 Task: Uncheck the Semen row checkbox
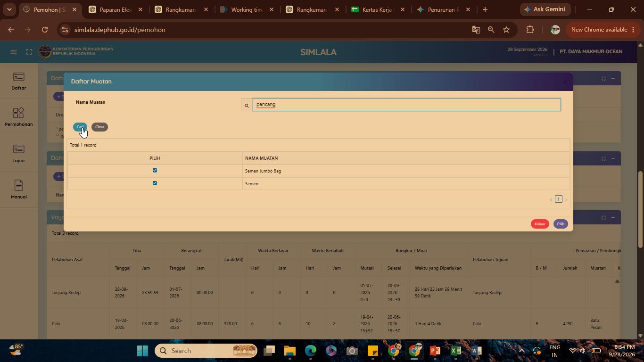coord(155,183)
